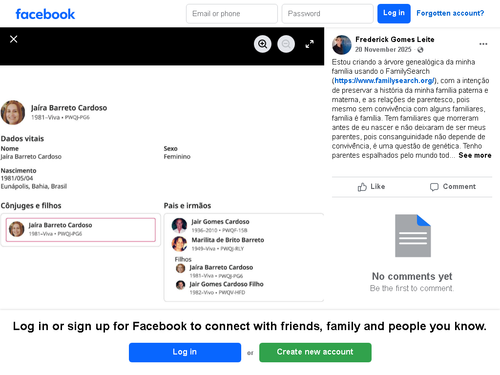Like the post using the thumbs-up button
The height and width of the screenshot is (375, 500).
click(x=371, y=187)
